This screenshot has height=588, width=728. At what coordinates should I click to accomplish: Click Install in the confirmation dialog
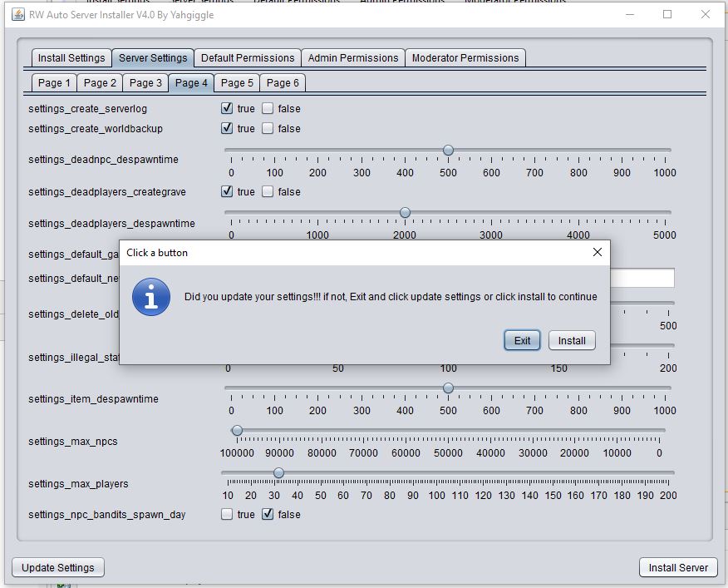572,340
